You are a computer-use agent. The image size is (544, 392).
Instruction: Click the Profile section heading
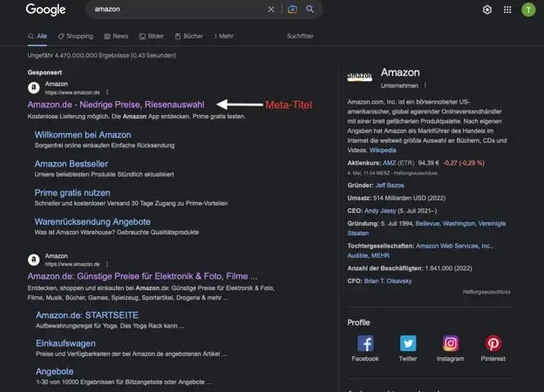pos(358,322)
